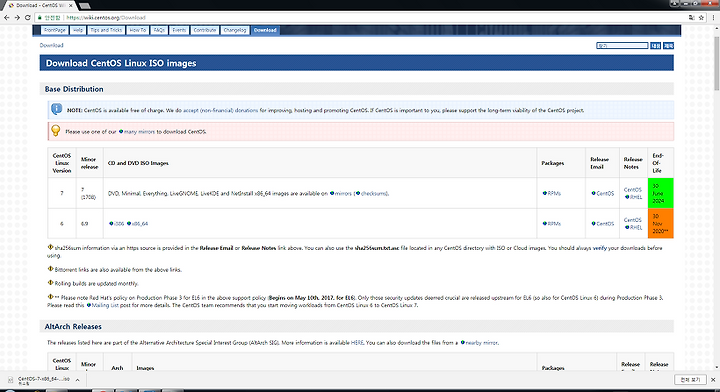
Task: Click the second blue search button
Action: tap(669, 45)
